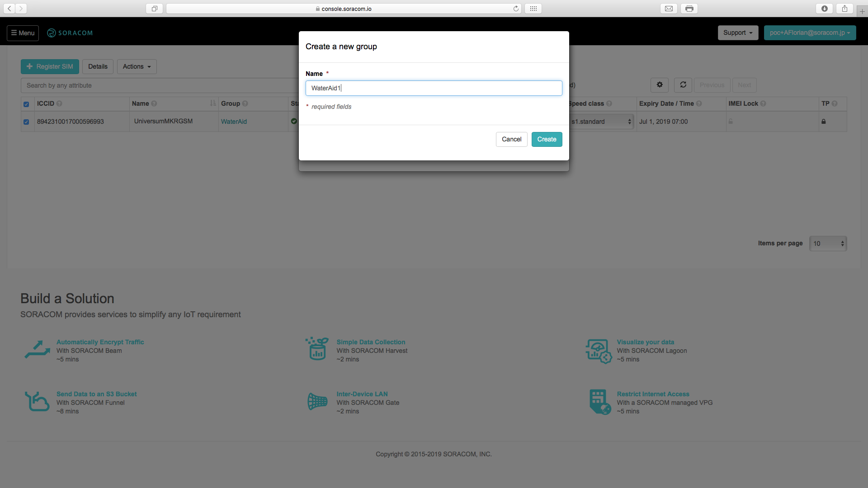Open the account email dropdown menu
The width and height of the screenshot is (868, 488).
810,33
